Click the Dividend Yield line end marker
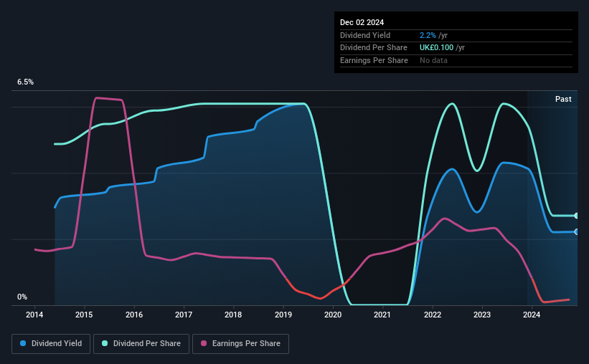Image resolution: width=589 pixels, height=364 pixels. [576, 232]
